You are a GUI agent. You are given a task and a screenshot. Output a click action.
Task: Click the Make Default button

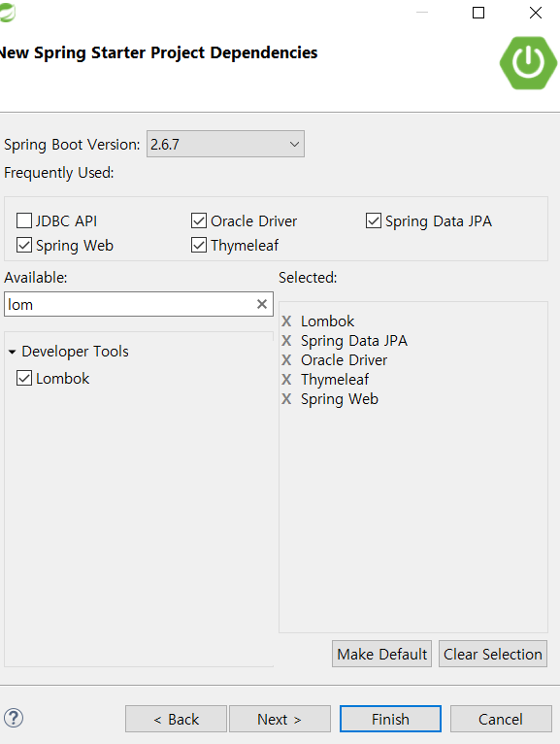(381, 654)
